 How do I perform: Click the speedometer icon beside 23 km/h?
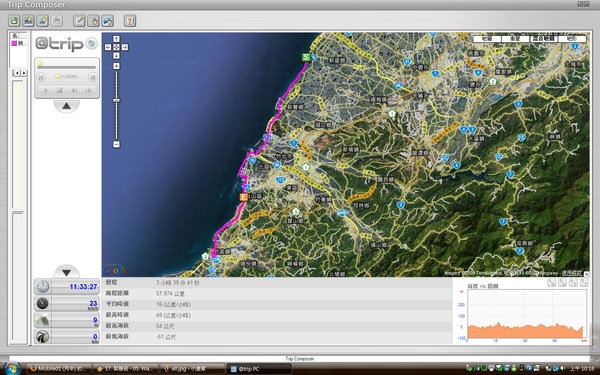pos(42,303)
